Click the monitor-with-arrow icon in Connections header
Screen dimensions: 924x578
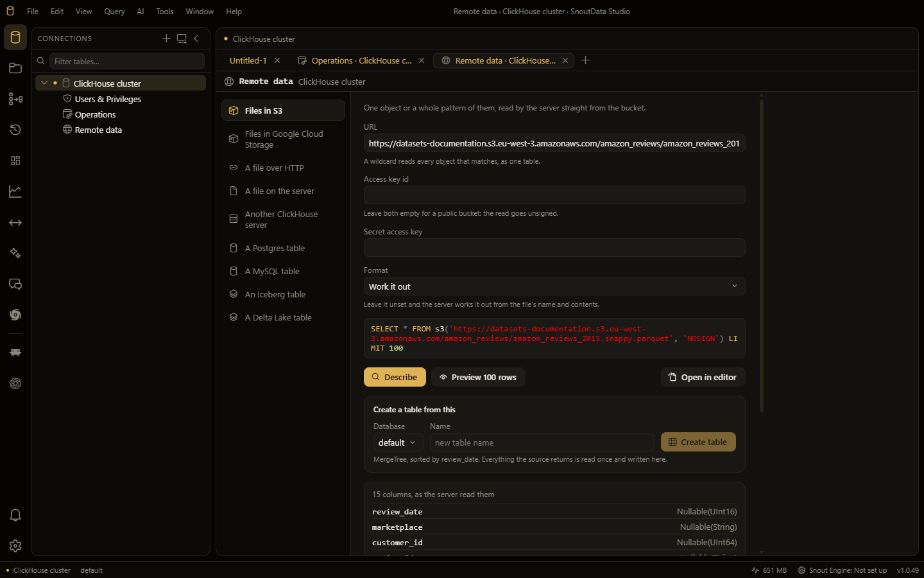182,39
